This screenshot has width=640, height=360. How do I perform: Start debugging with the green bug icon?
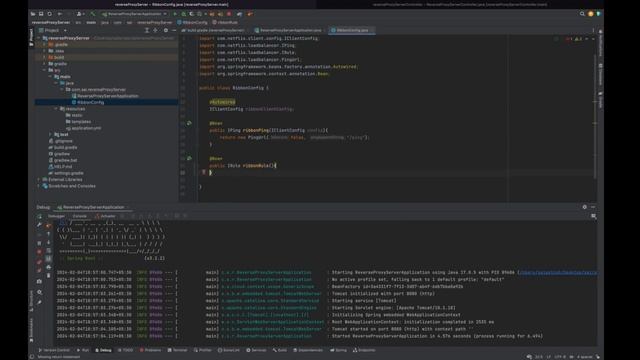[x=183, y=14]
